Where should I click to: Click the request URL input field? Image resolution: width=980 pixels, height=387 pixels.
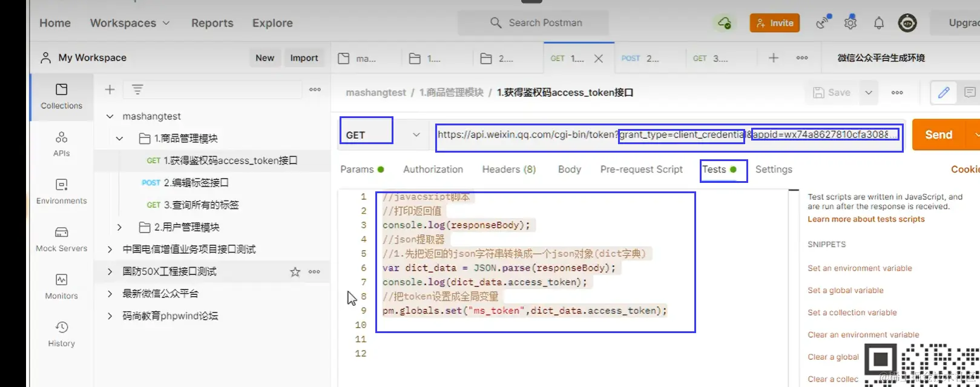(668, 134)
